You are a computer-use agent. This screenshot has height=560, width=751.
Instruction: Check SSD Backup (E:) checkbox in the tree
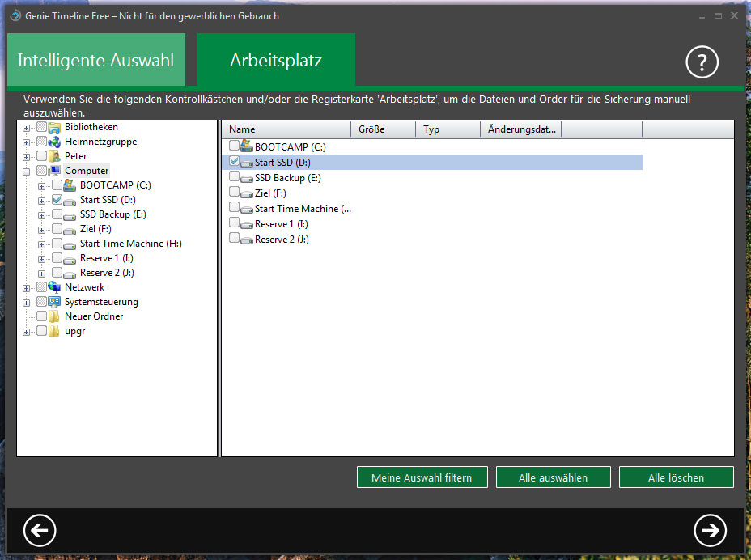click(x=57, y=214)
